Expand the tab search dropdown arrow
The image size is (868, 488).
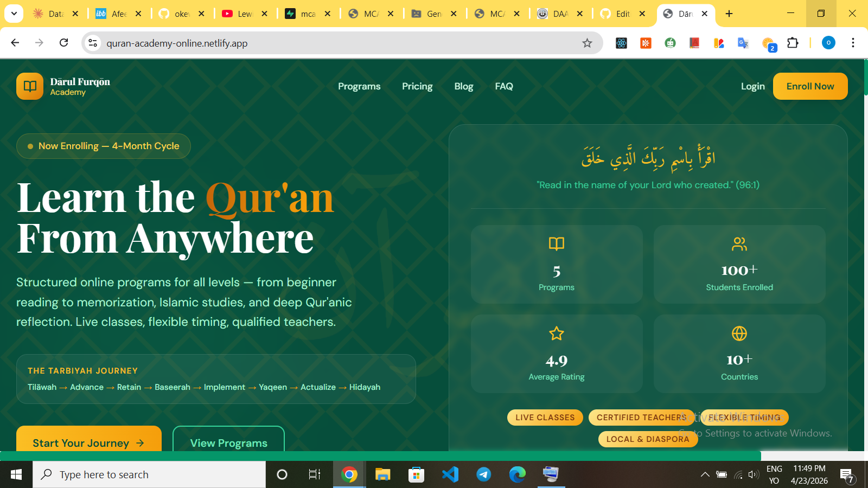click(x=14, y=14)
